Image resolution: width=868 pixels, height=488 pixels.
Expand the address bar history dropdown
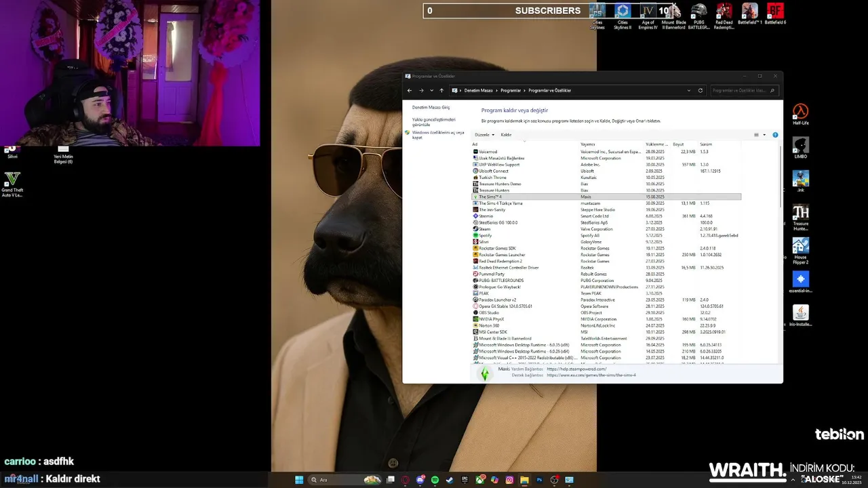(689, 90)
